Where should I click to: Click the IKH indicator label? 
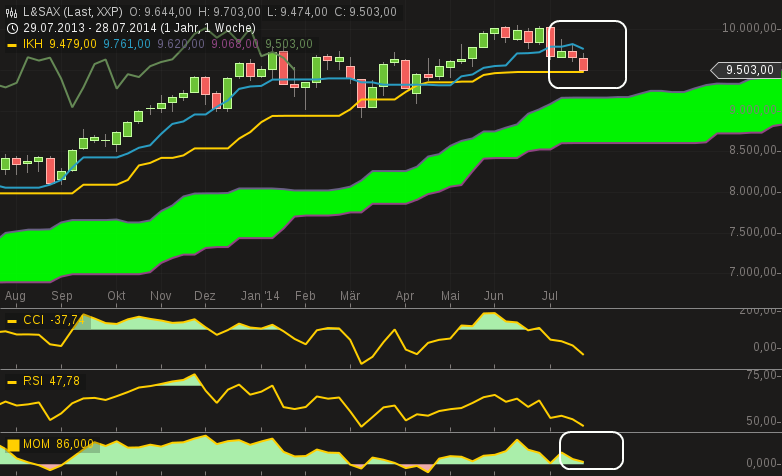(33, 44)
